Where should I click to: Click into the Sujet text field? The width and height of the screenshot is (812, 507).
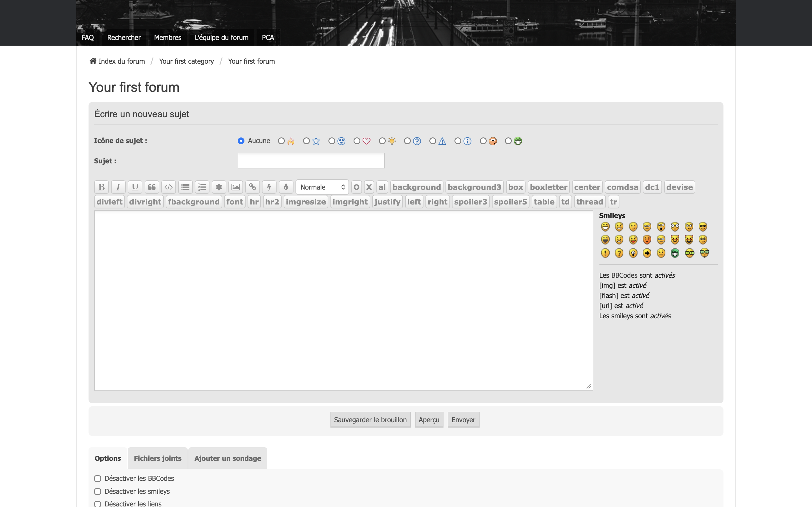click(311, 161)
